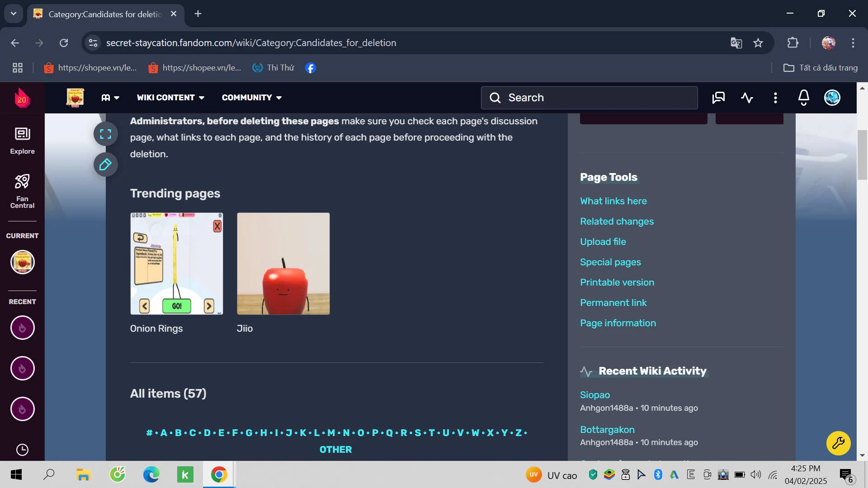The image size is (868, 488).
Task: Click the full-width expand icon
Action: [105, 134]
